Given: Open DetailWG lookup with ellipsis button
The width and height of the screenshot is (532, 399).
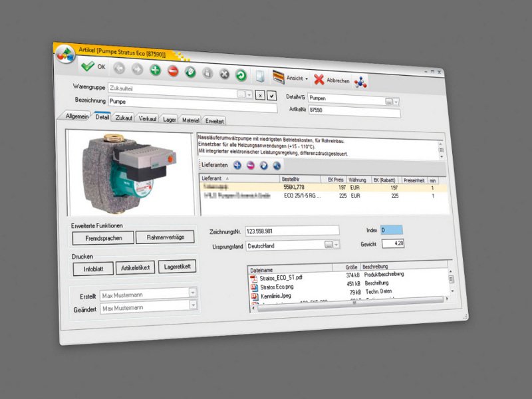Looking at the screenshot, I should 389,101.
